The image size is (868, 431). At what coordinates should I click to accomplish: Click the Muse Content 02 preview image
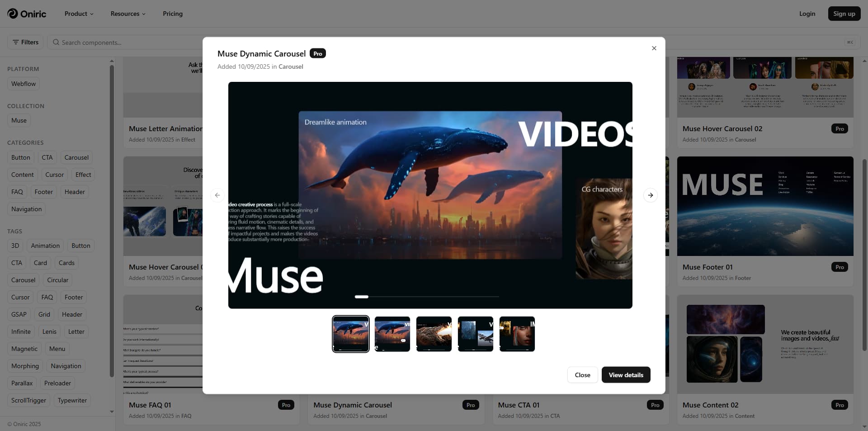765,344
